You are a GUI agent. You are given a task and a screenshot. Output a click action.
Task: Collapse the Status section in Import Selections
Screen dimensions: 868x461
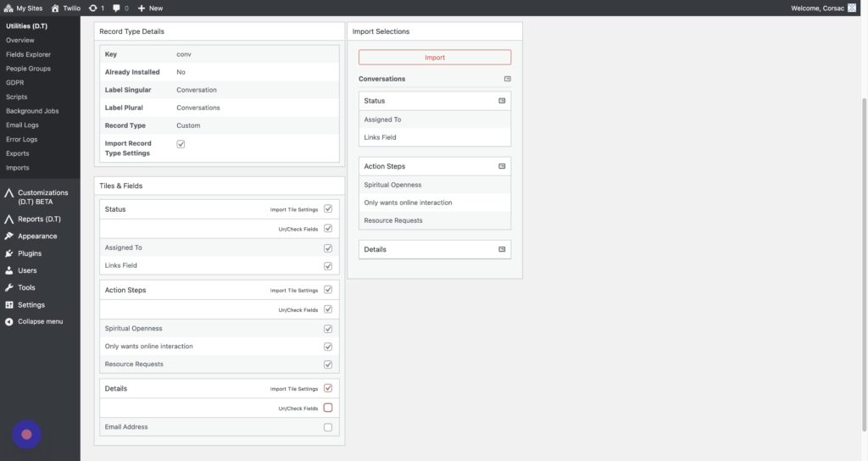pos(502,101)
